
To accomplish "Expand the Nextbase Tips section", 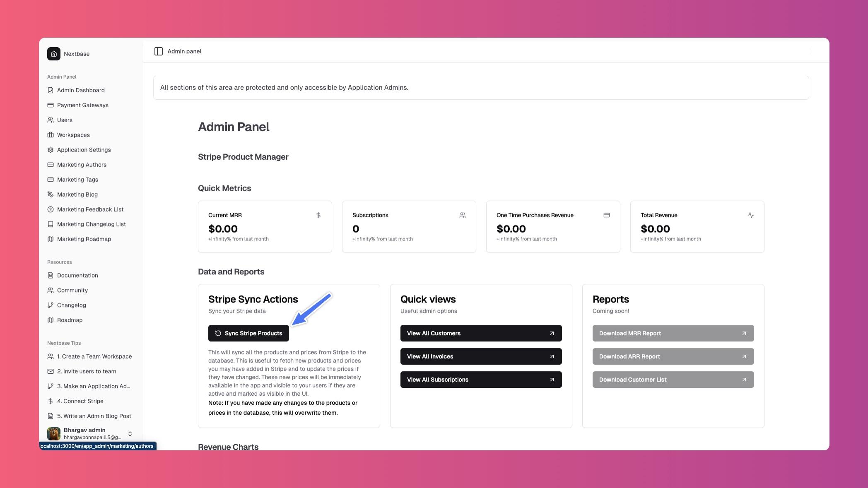I will (x=64, y=343).
